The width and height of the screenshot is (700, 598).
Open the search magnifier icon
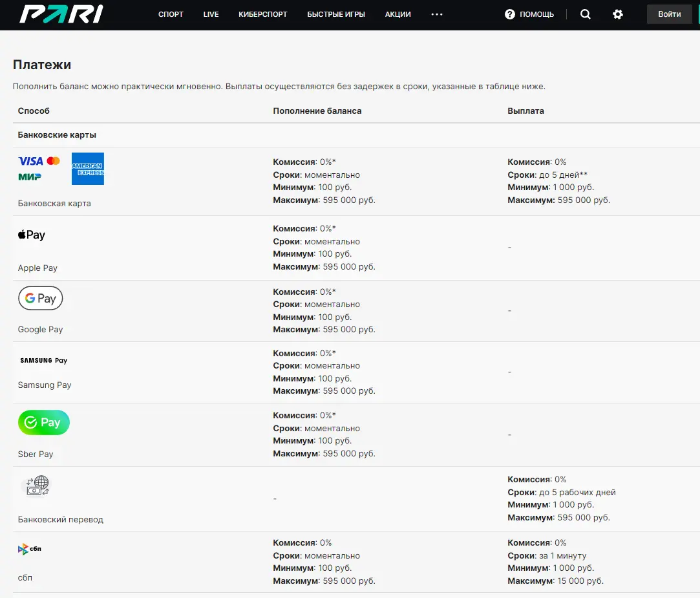click(x=586, y=14)
